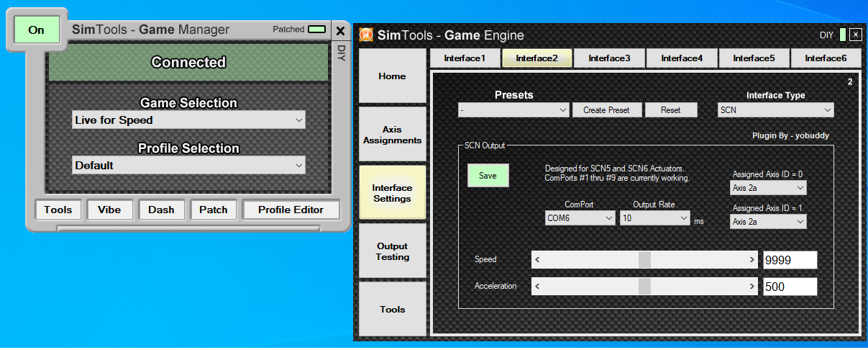This screenshot has height=350, width=868.
Task: Click the Acceleration slider right arrow
Action: (x=752, y=287)
